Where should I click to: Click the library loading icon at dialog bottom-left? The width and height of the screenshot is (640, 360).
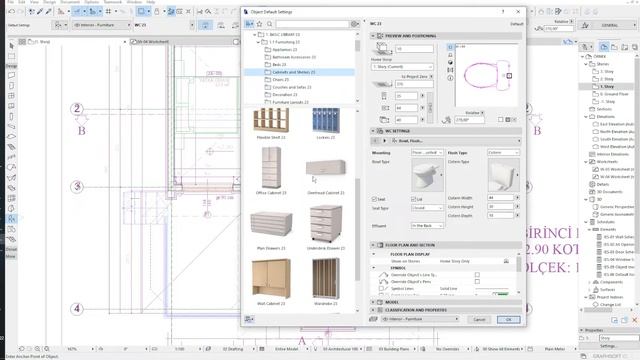(249, 319)
